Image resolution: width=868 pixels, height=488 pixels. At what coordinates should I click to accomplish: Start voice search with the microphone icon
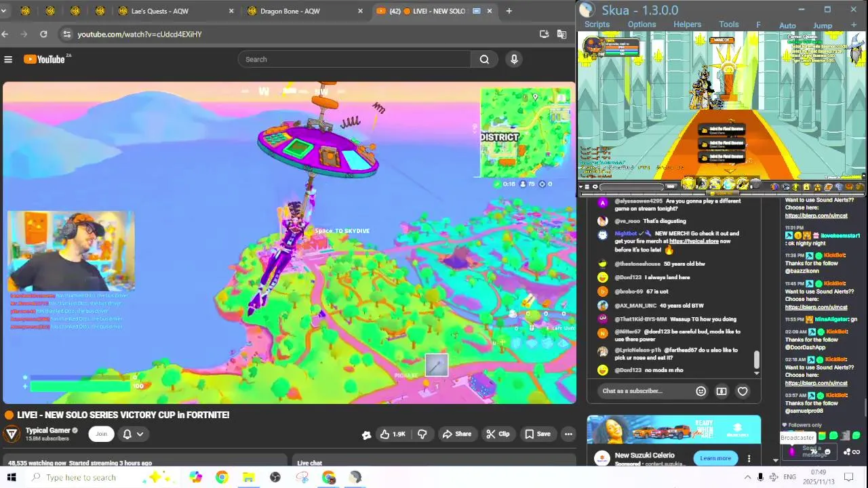point(514,59)
